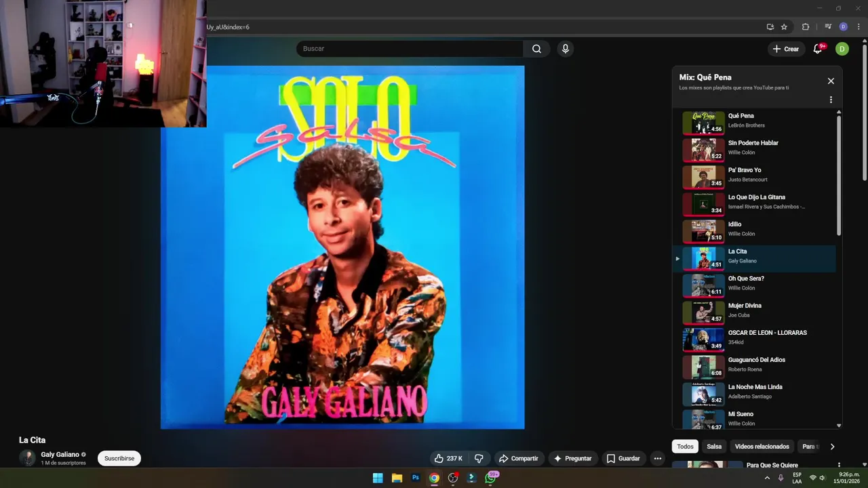Click the playlist panel scrollbar thumb
868x488 pixels.
(839, 175)
